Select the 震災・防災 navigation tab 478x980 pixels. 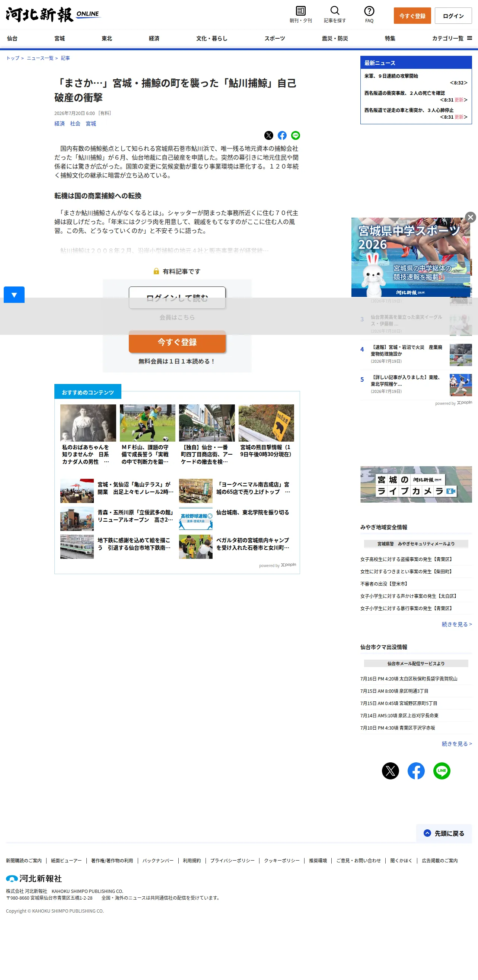click(335, 38)
